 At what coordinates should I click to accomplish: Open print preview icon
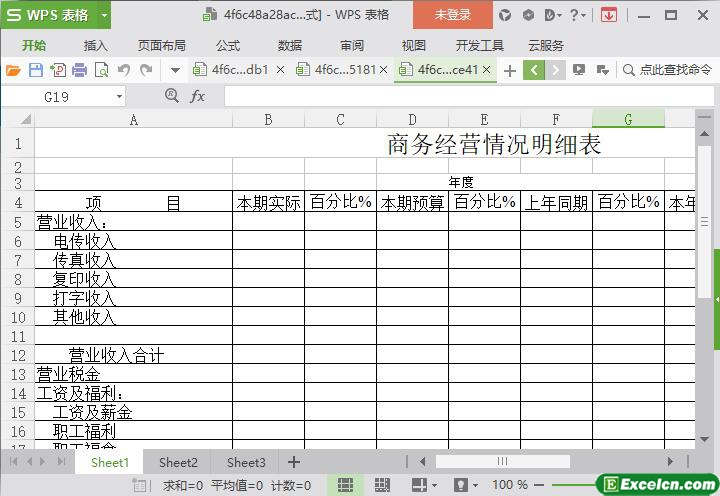(101, 70)
